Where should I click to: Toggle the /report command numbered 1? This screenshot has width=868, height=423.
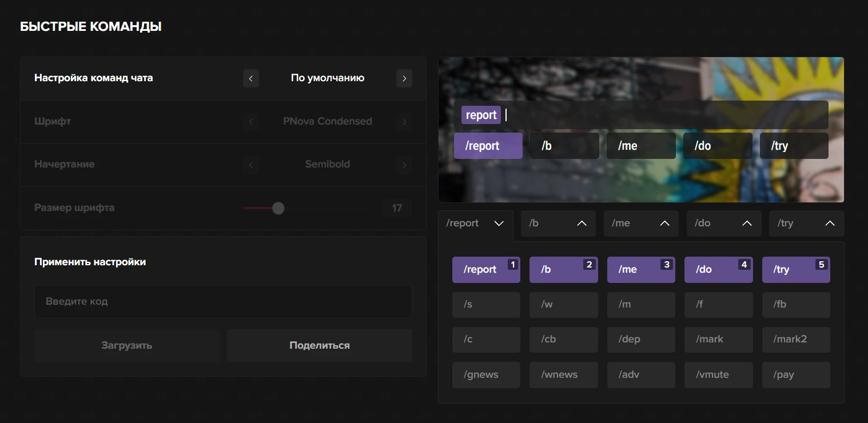tap(485, 270)
